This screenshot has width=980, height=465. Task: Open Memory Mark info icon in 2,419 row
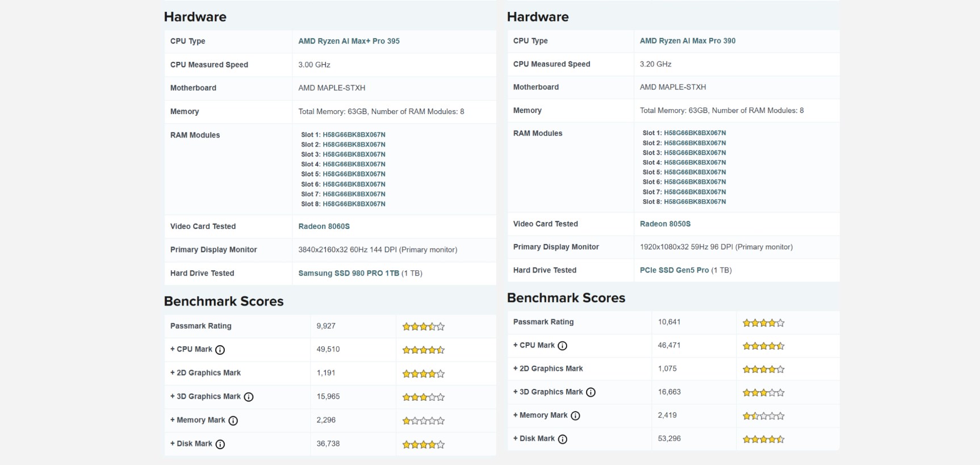576,416
